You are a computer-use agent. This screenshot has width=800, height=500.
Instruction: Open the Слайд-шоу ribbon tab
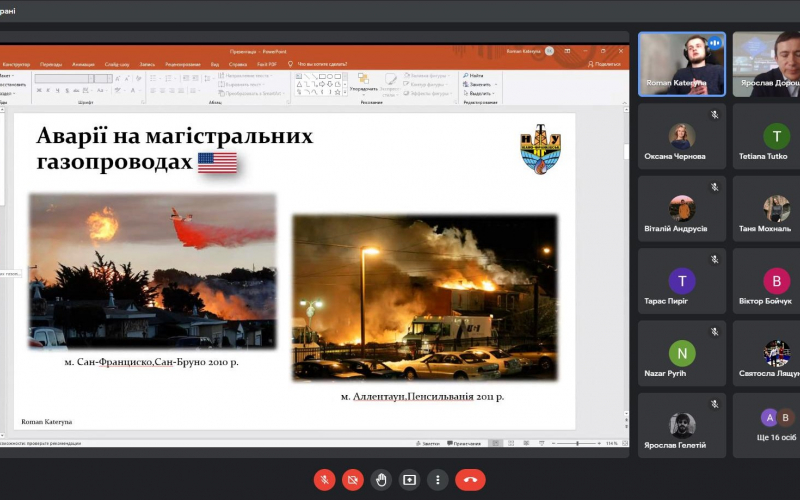117,64
